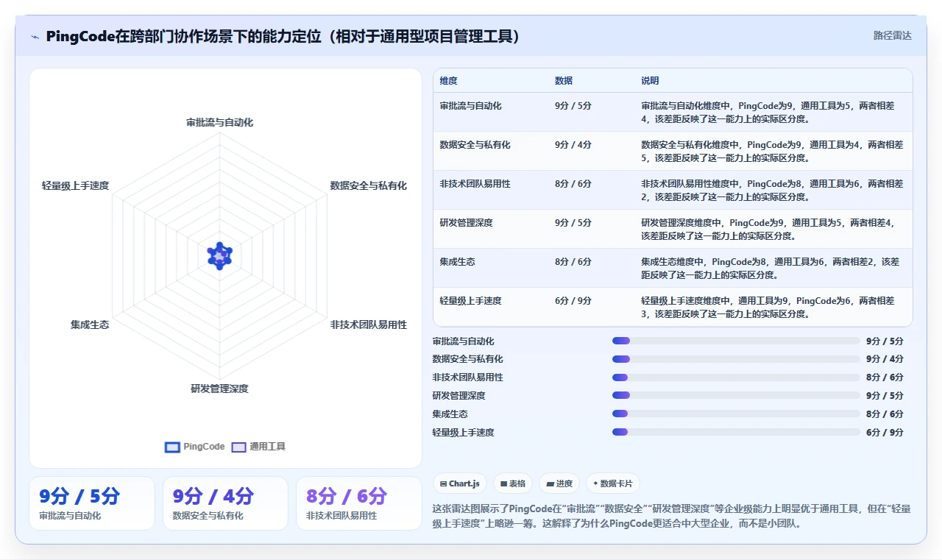This screenshot has height=560, width=942.
Task: Click the 研发管理深度 progress bar
Action: 736,396
